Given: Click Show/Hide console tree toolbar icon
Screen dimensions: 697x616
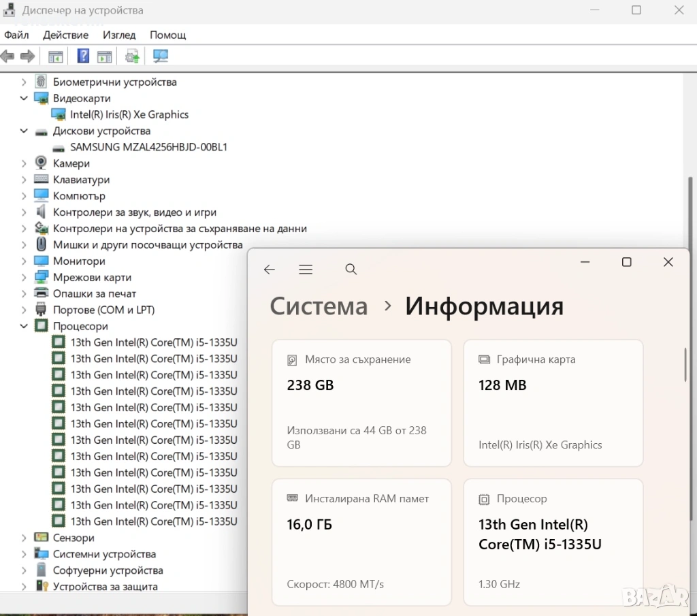Looking at the screenshot, I should click(55, 56).
